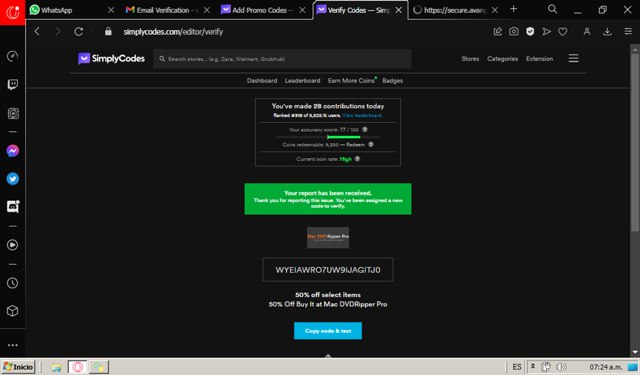Open the Stores link
The height and width of the screenshot is (375, 640).
pos(470,59)
